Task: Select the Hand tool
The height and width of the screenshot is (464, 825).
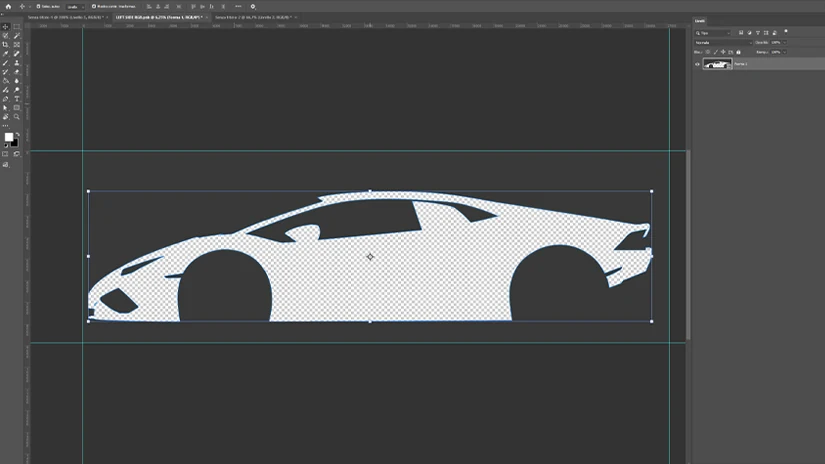Action: 6,116
